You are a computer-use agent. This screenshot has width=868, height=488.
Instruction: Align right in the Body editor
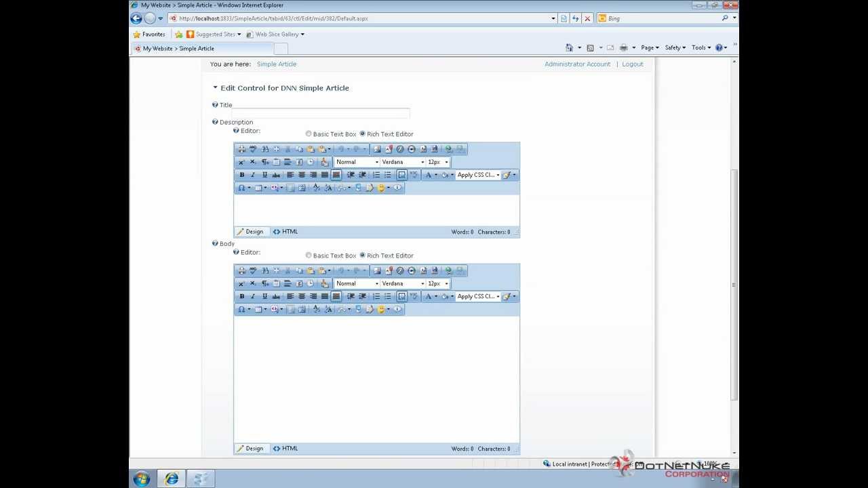313,296
